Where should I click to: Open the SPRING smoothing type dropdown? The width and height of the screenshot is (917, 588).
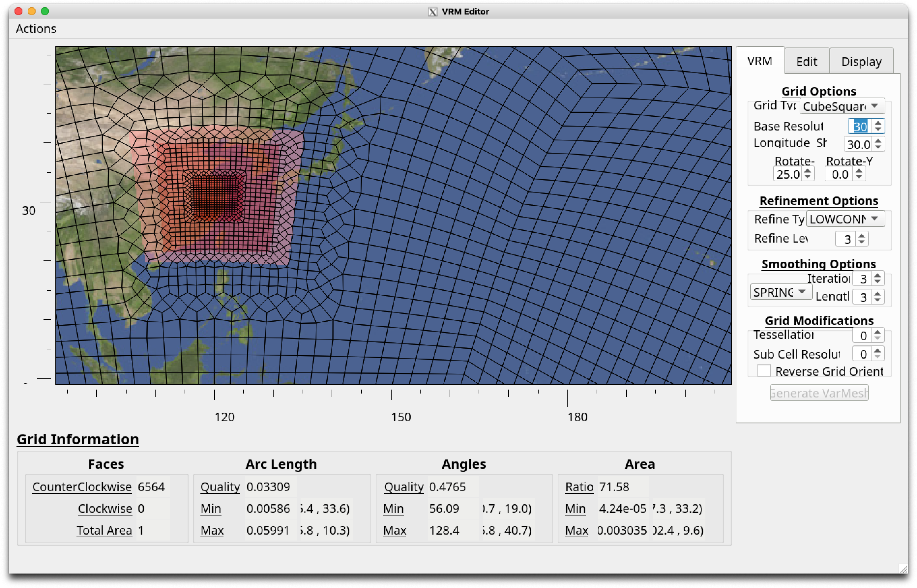(x=780, y=292)
